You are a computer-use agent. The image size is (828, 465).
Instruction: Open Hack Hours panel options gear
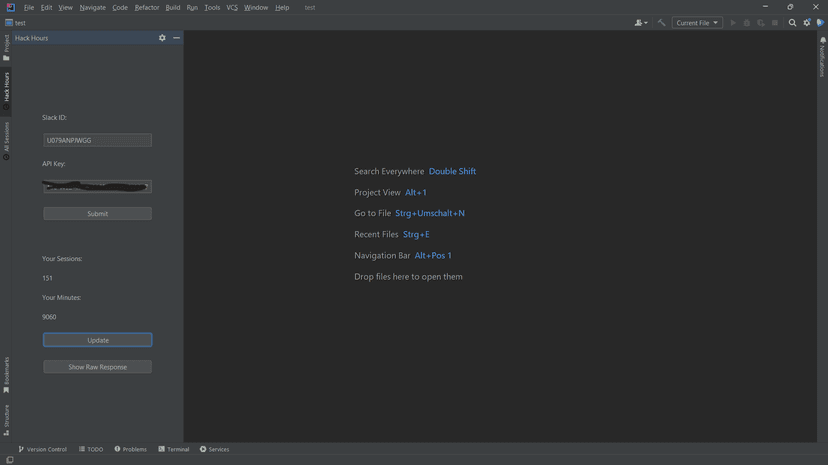(x=162, y=38)
